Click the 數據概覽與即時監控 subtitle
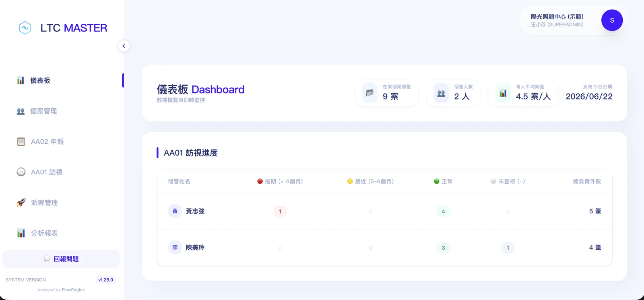 pyautogui.click(x=181, y=100)
